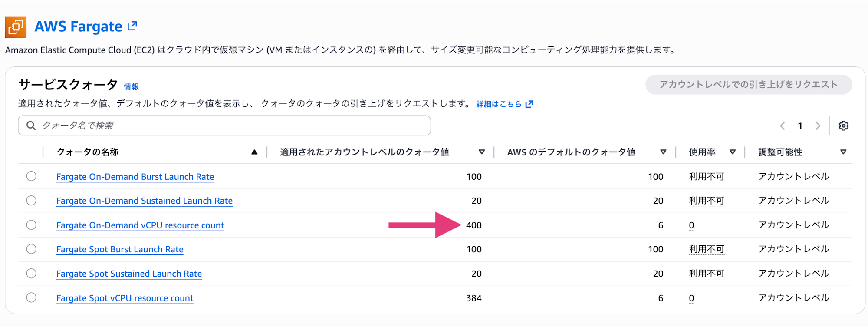
Task: Go to previous page chevron
Action: click(x=783, y=126)
